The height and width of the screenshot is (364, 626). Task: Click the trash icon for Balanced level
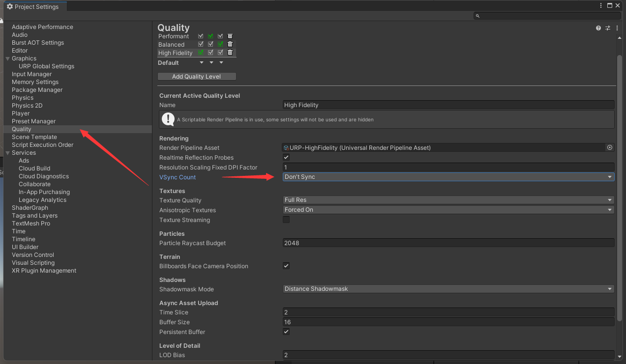pyautogui.click(x=230, y=45)
